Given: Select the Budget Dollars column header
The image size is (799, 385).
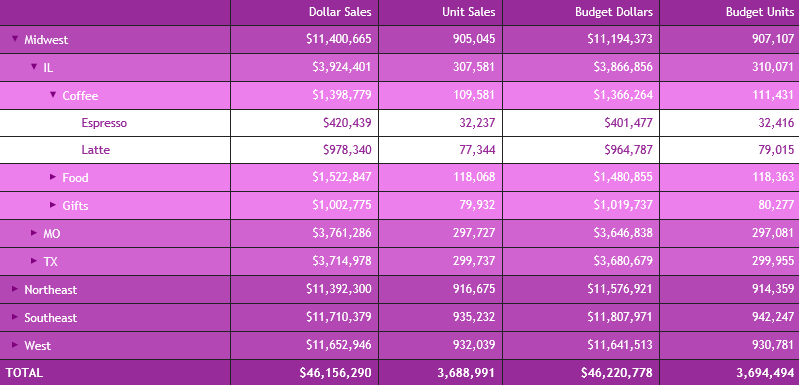Looking at the screenshot, I should tap(614, 12).
